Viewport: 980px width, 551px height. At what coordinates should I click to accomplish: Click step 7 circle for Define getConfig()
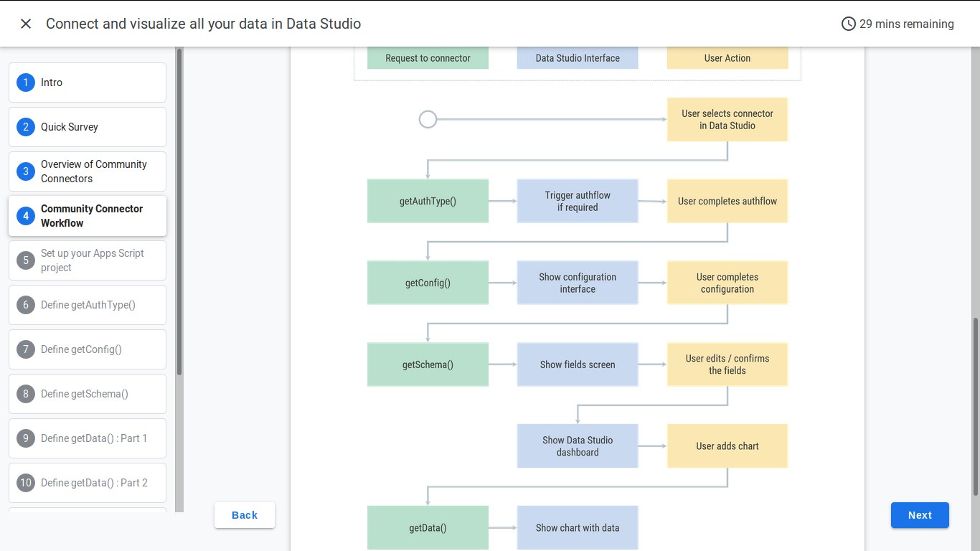(26, 349)
